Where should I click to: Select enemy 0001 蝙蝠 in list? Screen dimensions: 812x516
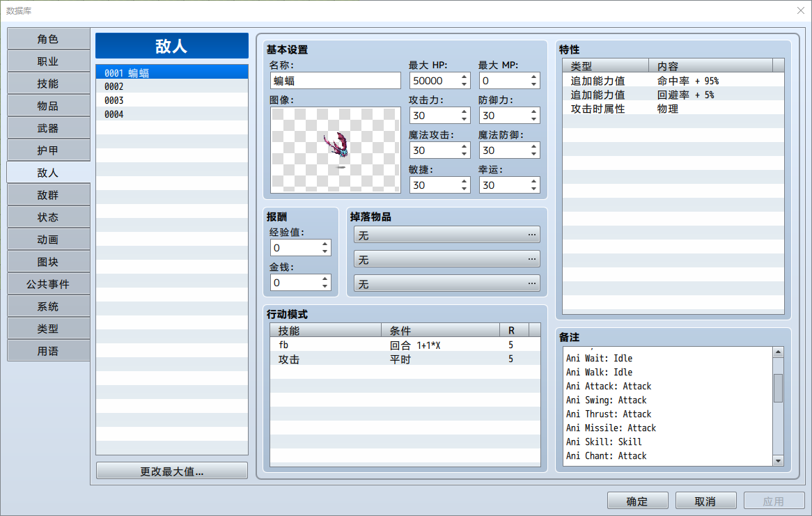click(x=172, y=72)
